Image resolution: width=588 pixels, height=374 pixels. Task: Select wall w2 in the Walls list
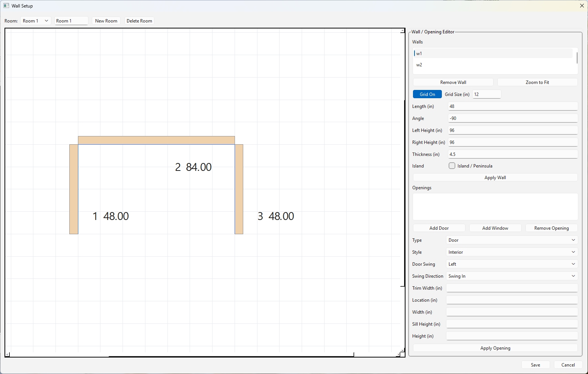[x=493, y=65]
